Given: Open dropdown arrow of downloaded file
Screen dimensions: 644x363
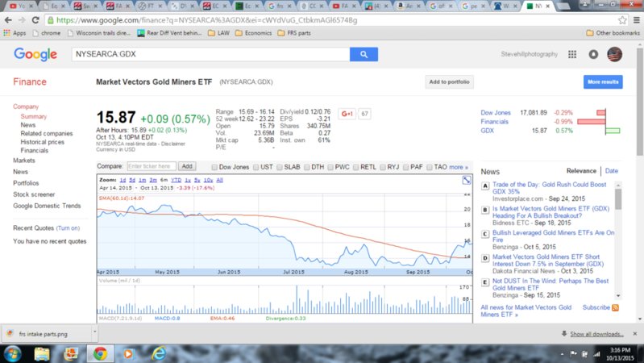Looking at the screenshot, I should point(94,332).
